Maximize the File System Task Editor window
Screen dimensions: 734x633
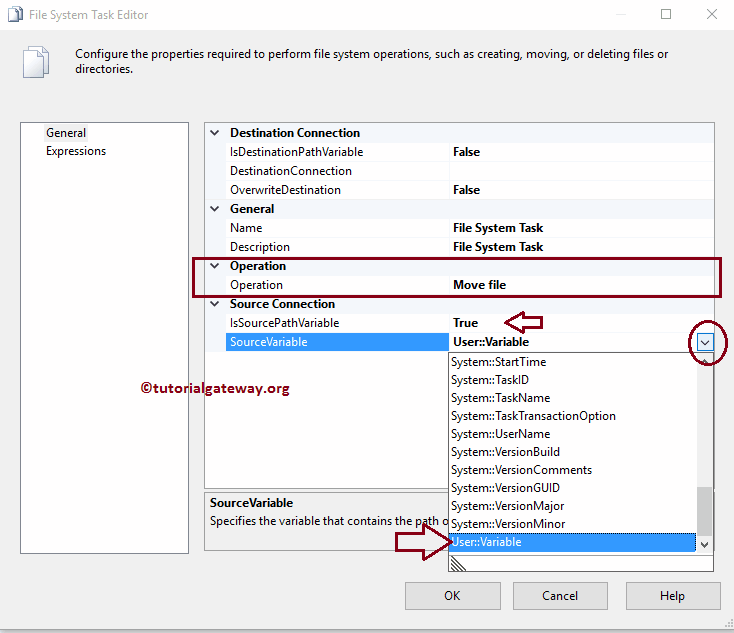(x=666, y=15)
